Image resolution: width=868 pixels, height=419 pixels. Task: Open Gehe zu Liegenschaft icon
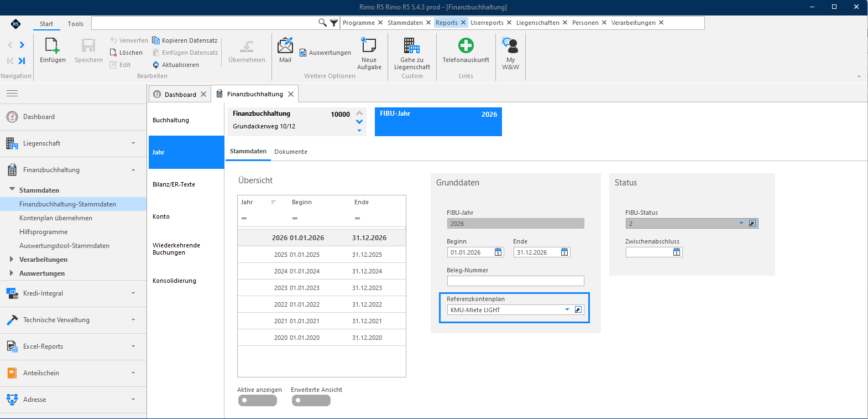pos(412,45)
